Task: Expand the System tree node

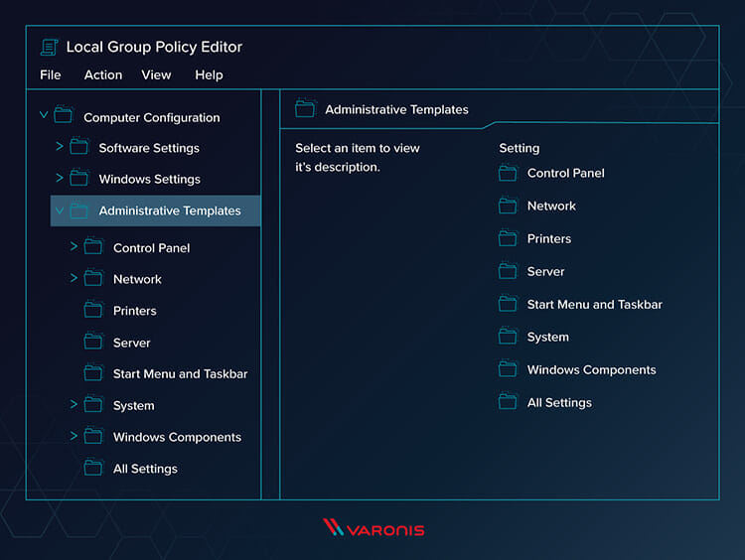Action: pos(74,404)
